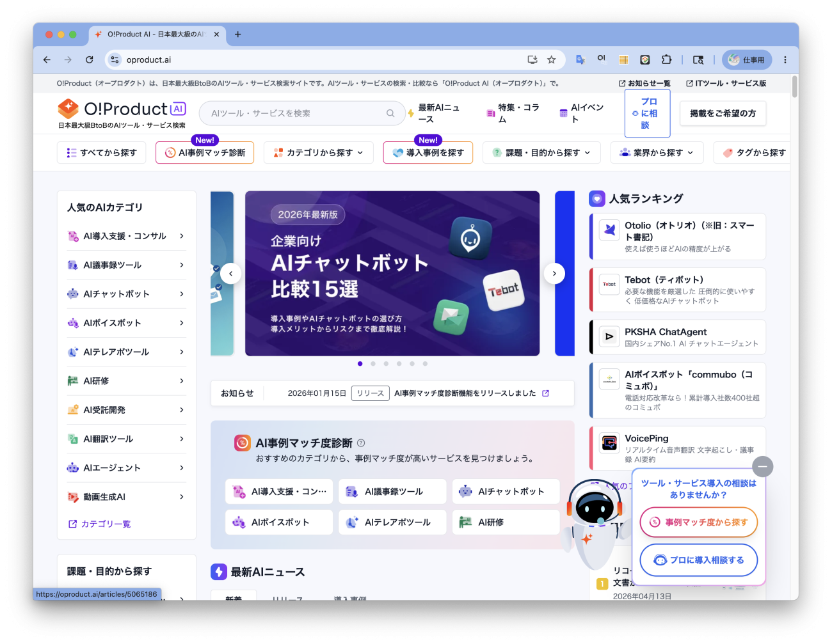The width and height of the screenshot is (832, 644).
Task: Open AIエージェント sidebar category
Action: (x=126, y=468)
